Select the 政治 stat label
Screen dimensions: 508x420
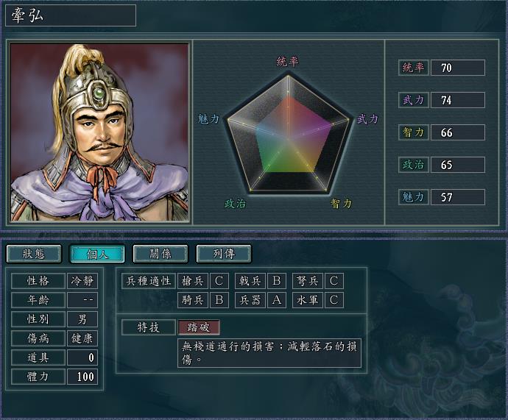tap(414, 165)
